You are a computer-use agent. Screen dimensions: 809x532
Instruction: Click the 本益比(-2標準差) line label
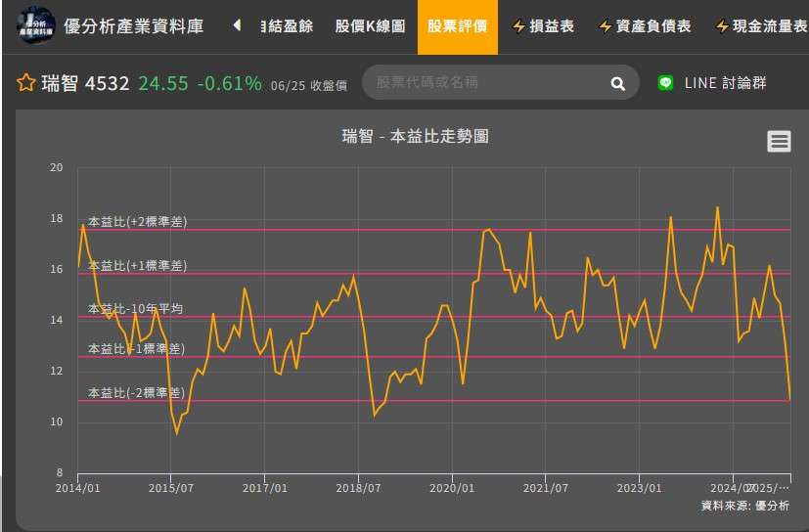pos(136,393)
